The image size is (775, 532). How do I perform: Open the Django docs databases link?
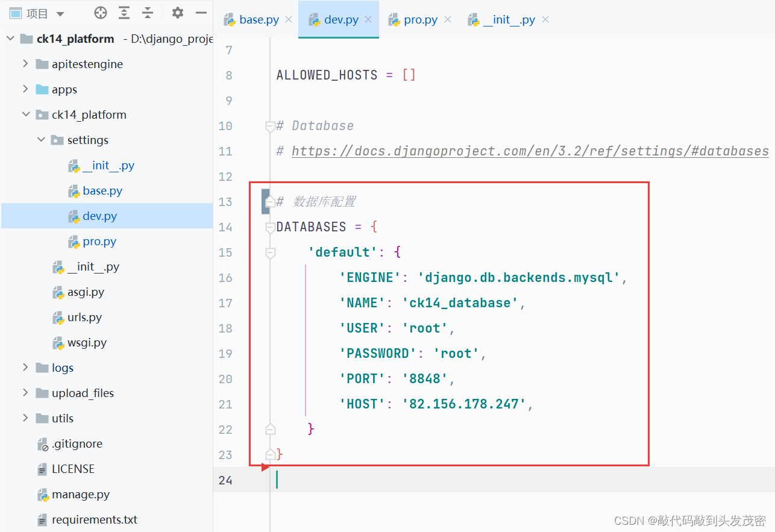click(530, 151)
